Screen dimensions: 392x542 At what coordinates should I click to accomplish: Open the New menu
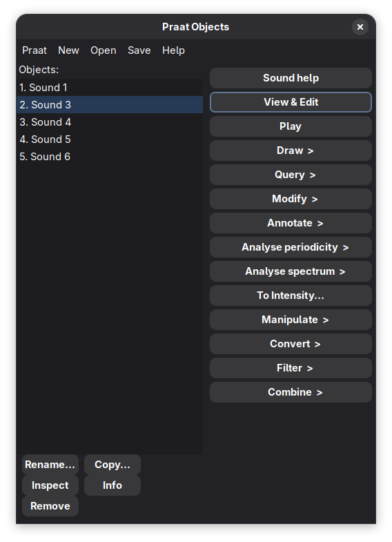(x=68, y=50)
